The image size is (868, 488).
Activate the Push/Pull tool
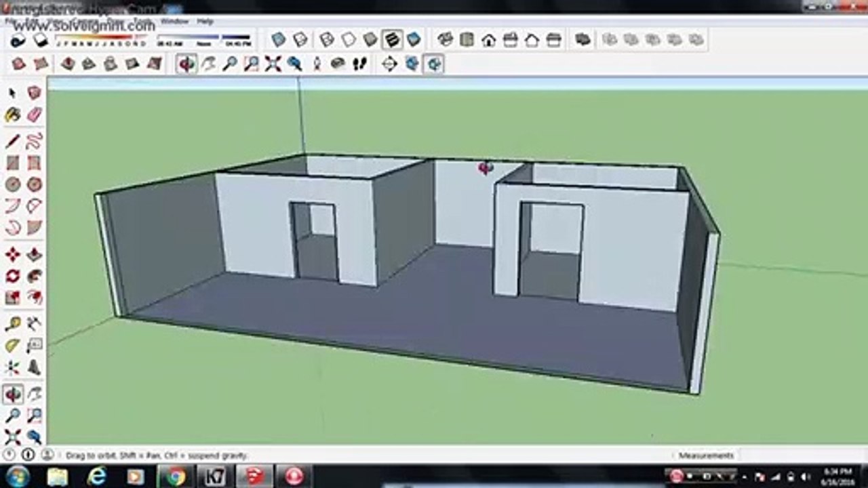tap(34, 255)
